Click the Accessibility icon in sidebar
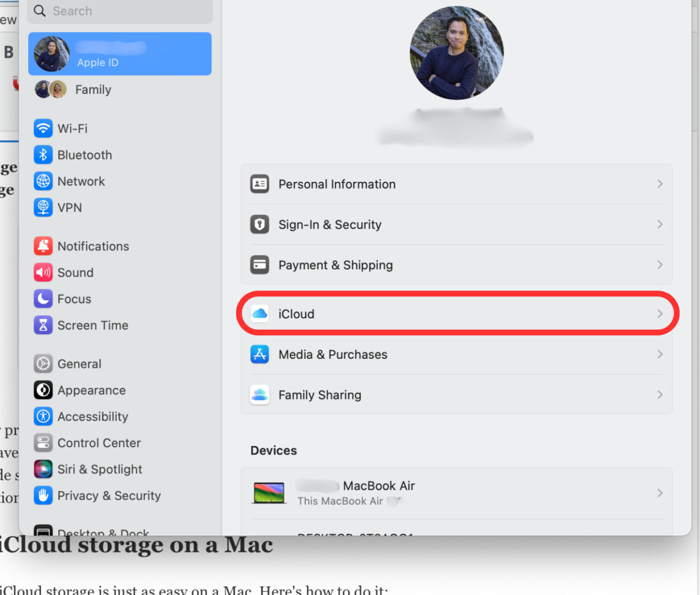The height and width of the screenshot is (595, 700). 43,416
